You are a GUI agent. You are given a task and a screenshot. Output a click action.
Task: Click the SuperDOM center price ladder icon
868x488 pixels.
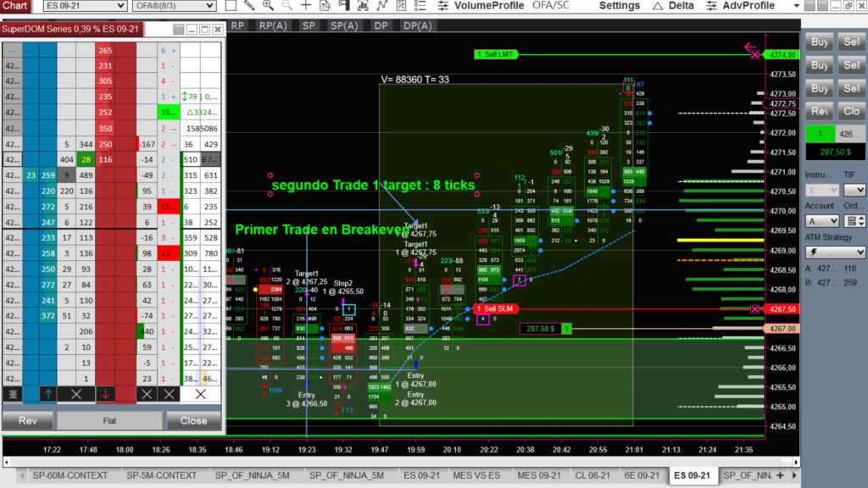click(12, 394)
